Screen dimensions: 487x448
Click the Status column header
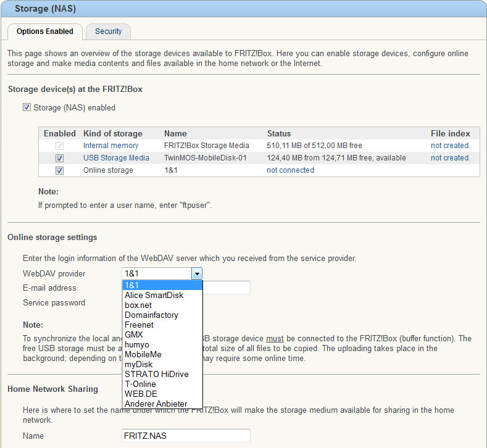tap(279, 133)
